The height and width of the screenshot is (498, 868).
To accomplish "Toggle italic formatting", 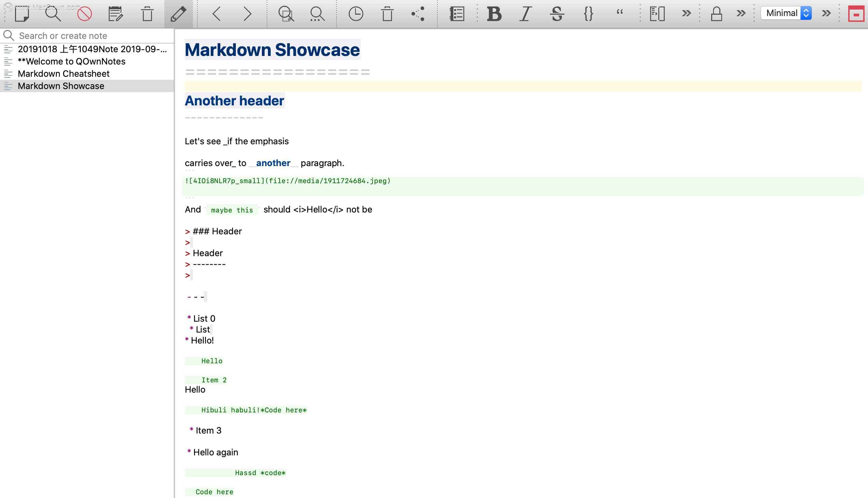I will pyautogui.click(x=525, y=14).
